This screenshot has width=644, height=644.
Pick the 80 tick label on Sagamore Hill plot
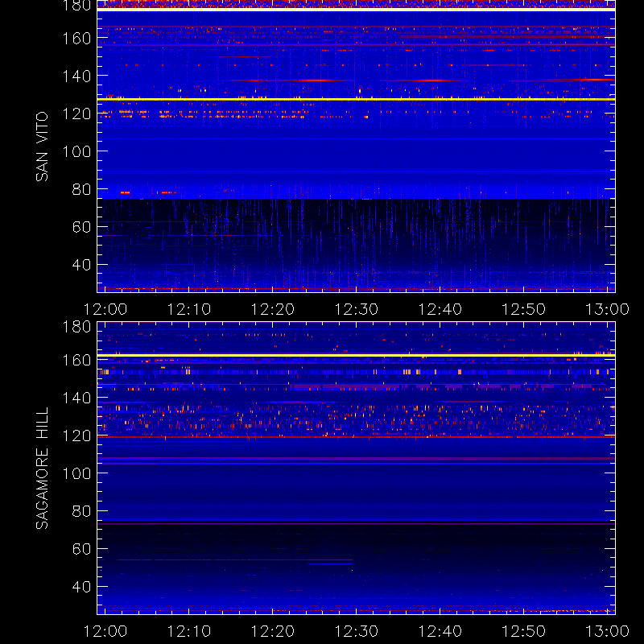point(81,511)
